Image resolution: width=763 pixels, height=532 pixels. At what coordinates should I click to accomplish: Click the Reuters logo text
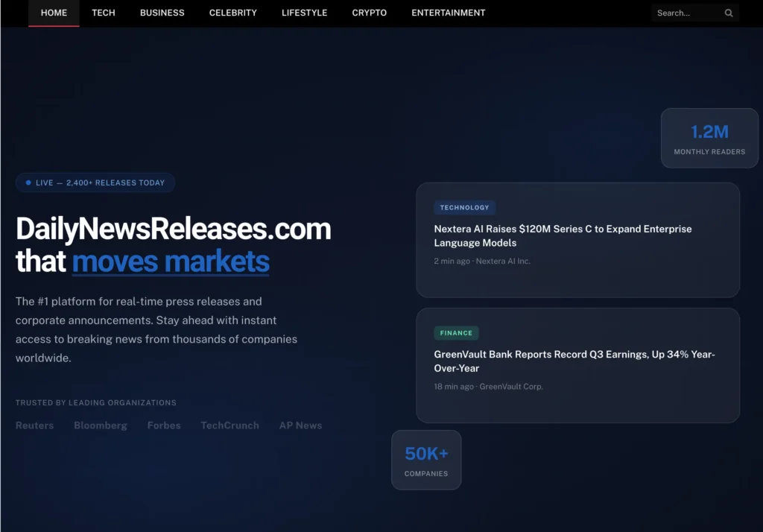pyautogui.click(x=34, y=425)
